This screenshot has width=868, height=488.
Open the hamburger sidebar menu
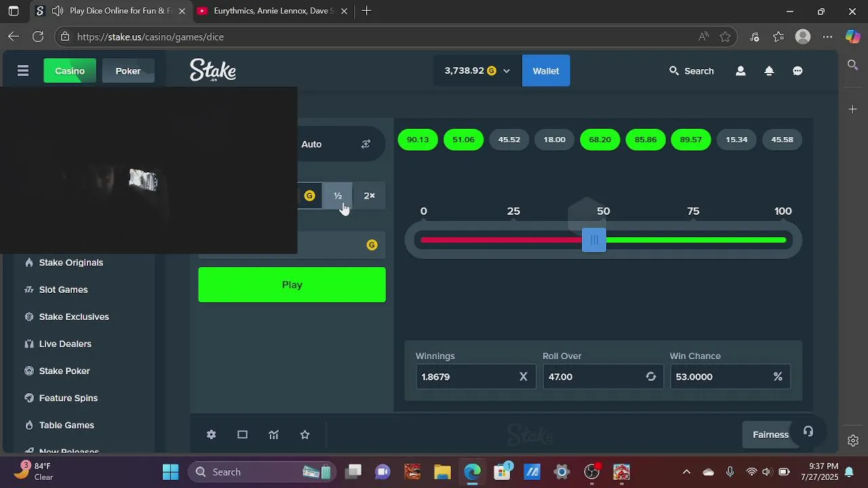coord(23,70)
